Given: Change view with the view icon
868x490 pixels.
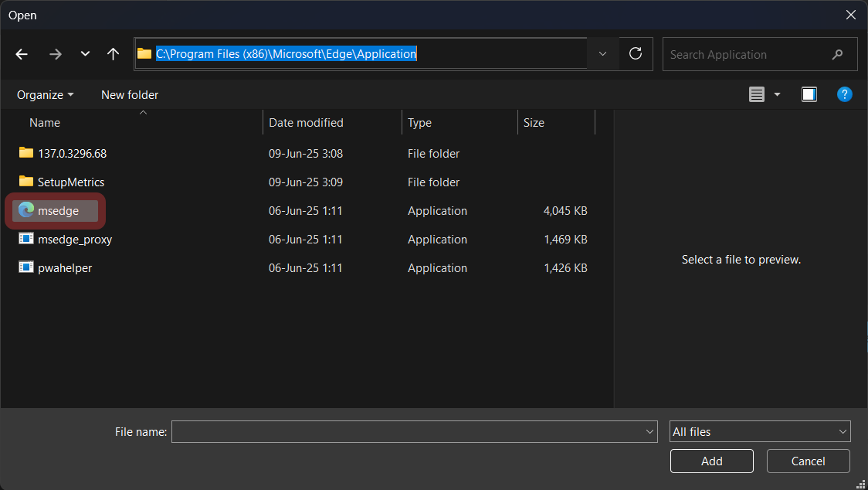Looking at the screenshot, I should click(x=757, y=95).
